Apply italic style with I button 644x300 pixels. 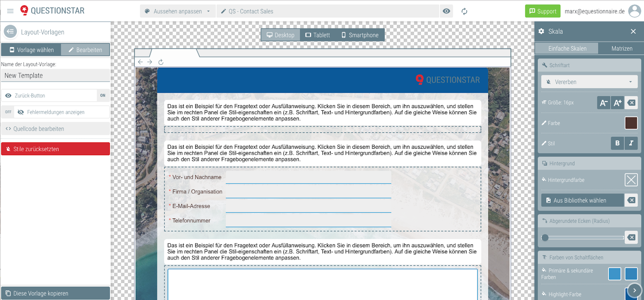coord(631,143)
